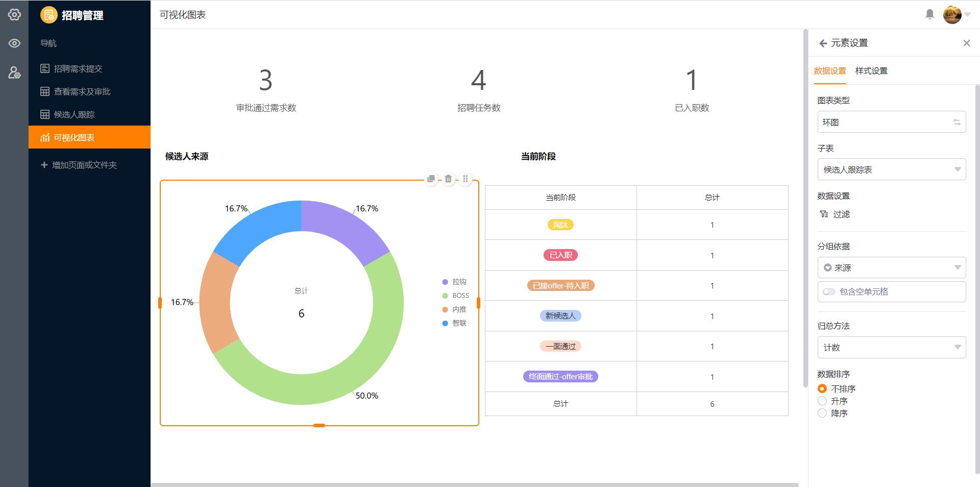980x487 pixels.
Task: Select the 升序 radio button
Action: click(x=822, y=401)
